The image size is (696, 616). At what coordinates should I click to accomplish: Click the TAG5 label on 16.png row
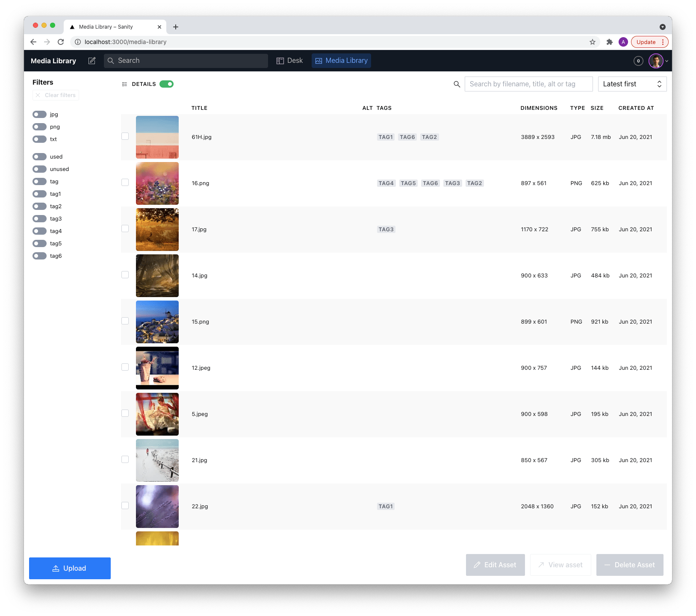click(x=408, y=183)
